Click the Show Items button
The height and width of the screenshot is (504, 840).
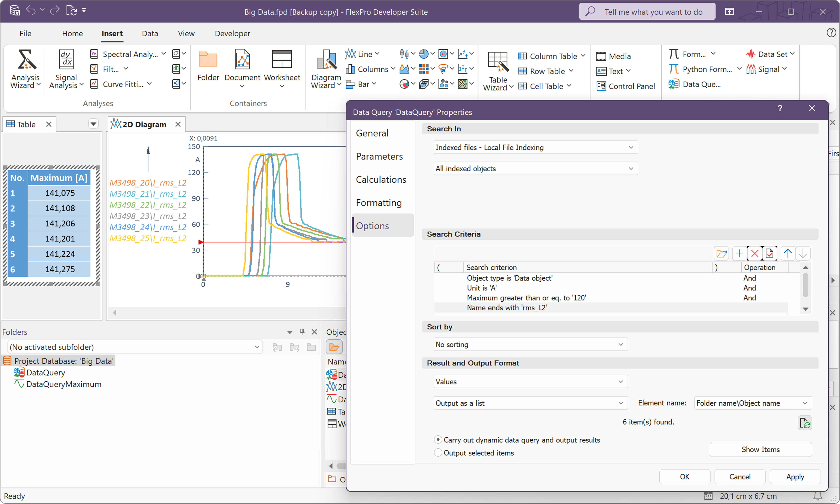(x=761, y=449)
